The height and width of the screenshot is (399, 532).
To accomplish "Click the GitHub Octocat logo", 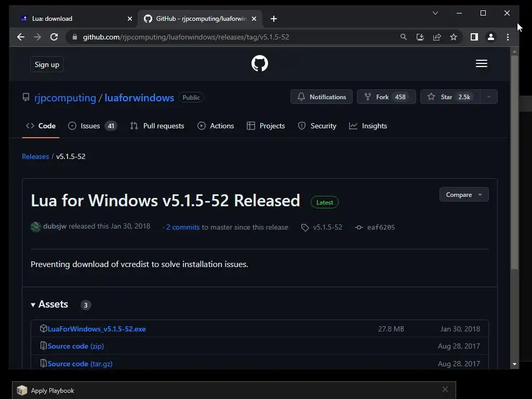I will [x=260, y=63].
